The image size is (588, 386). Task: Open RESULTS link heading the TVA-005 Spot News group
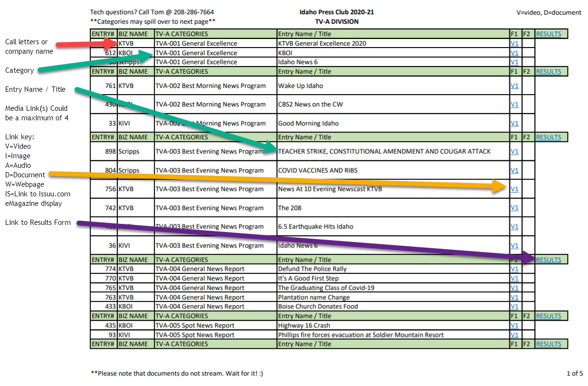549,316
